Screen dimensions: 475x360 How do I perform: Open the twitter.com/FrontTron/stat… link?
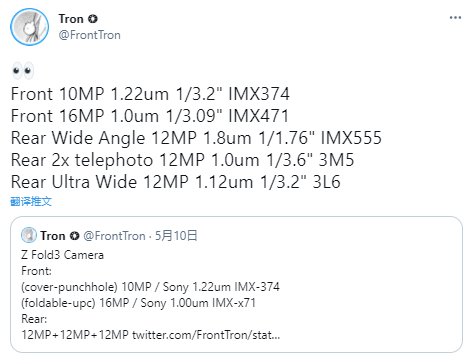click(206, 334)
